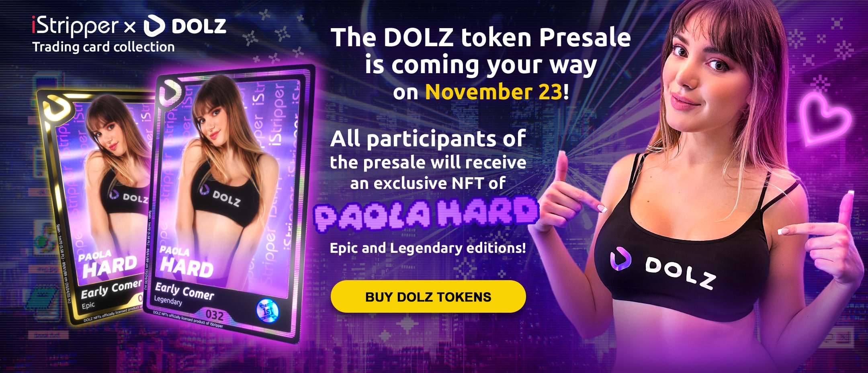Click the neon pink heart icon
This screenshot has width=868, height=373.
(x=825, y=119)
